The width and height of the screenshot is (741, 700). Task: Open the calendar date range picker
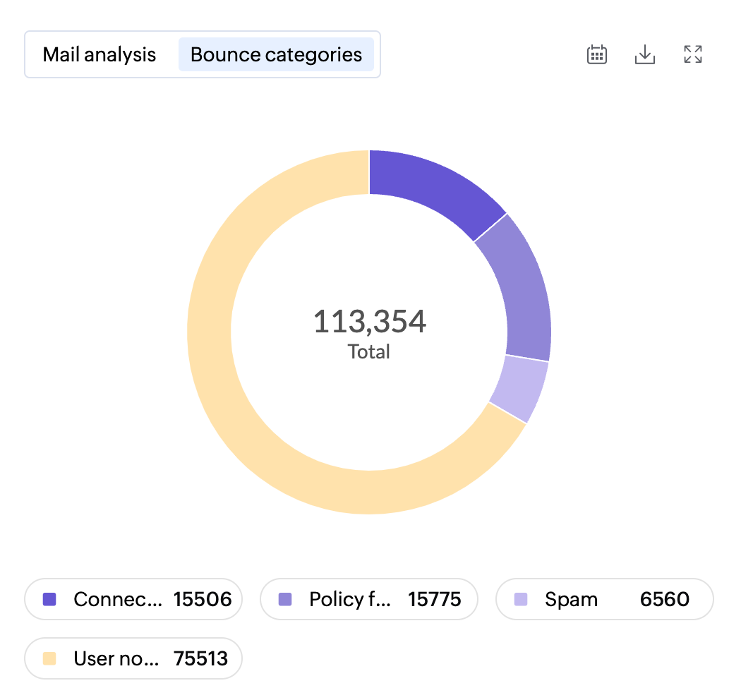point(597,54)
